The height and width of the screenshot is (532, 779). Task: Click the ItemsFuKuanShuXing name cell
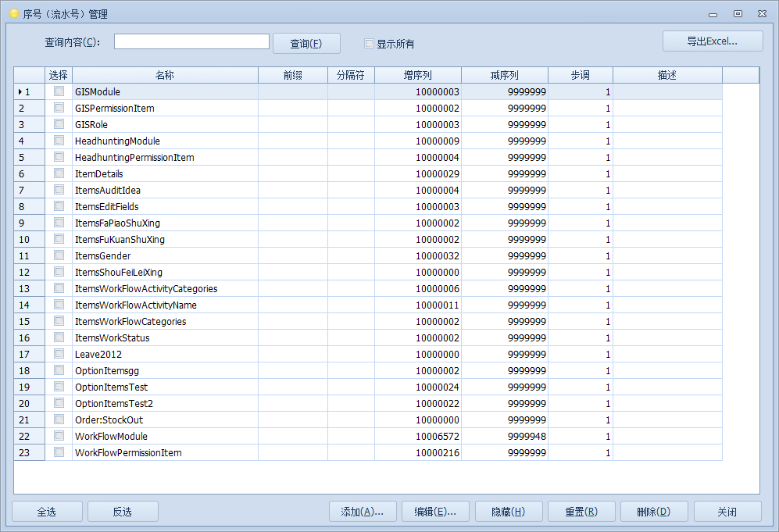click(165, 239)
